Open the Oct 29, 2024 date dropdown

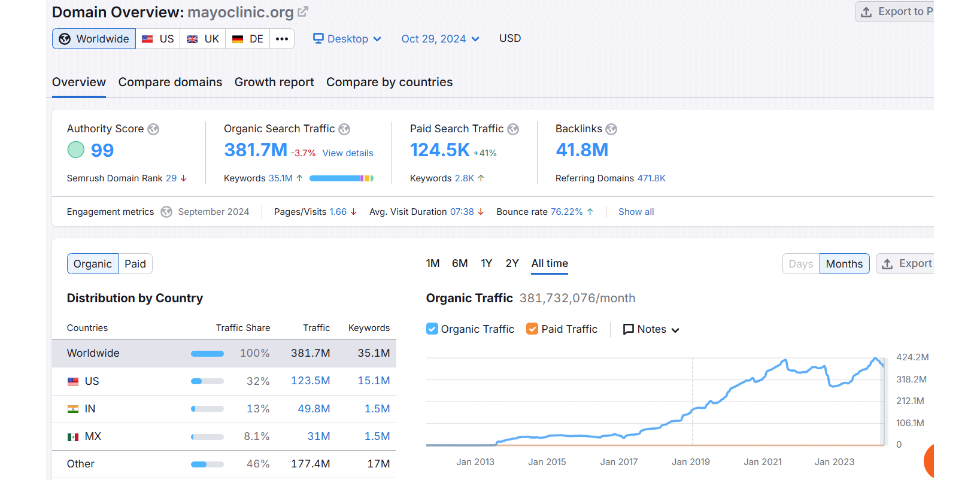pyautogui.click(x=441, y=39)
